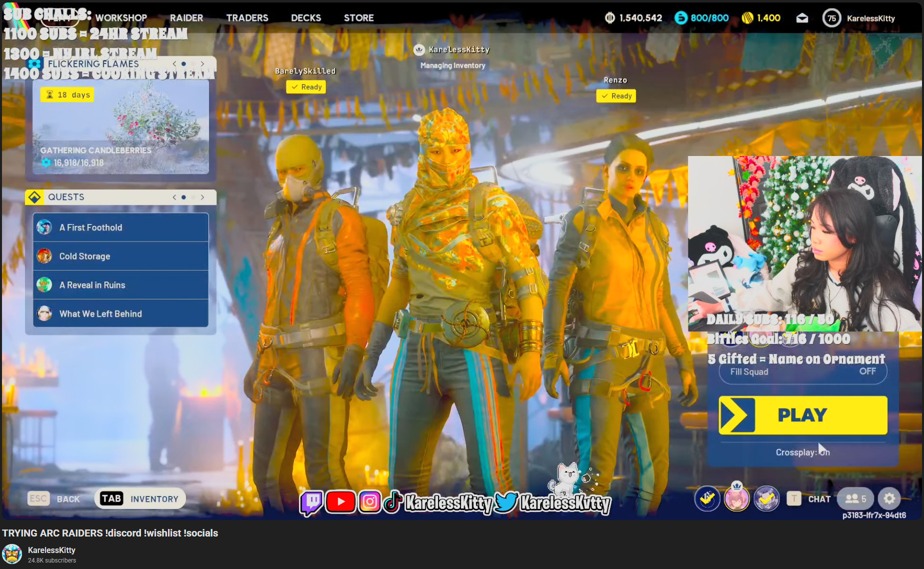Click the video title TRYING ARC RAIDERS

tap(110, 533)
